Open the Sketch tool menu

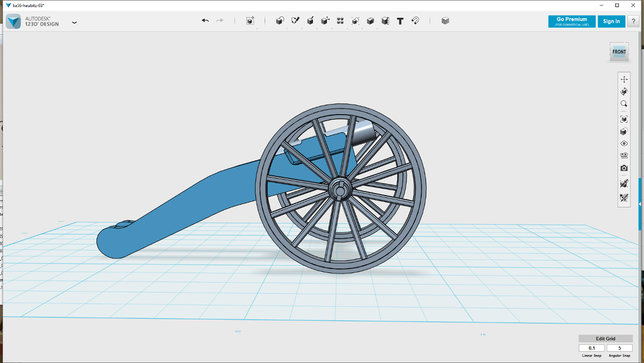point(295,21)
